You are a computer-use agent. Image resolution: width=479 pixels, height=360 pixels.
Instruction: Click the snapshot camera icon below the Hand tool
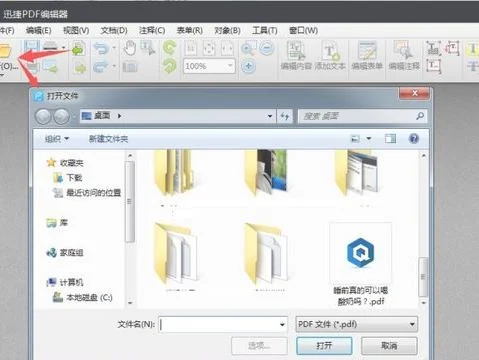(130, 67)
